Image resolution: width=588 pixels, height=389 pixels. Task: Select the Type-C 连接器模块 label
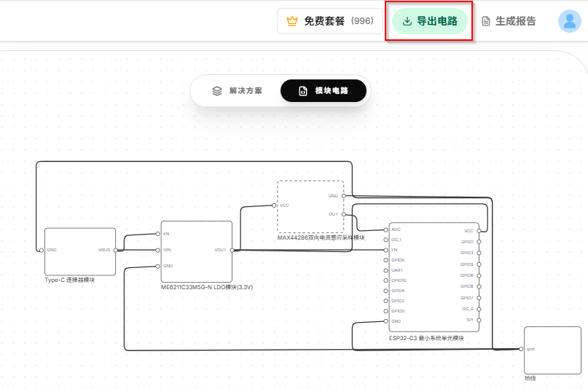tap(70, 280)
